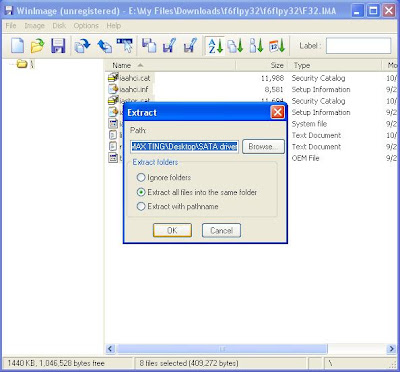Image resolution: width=400 pixels, height=372 pixels.
Task: Open the Image menu
Action: 34,26
